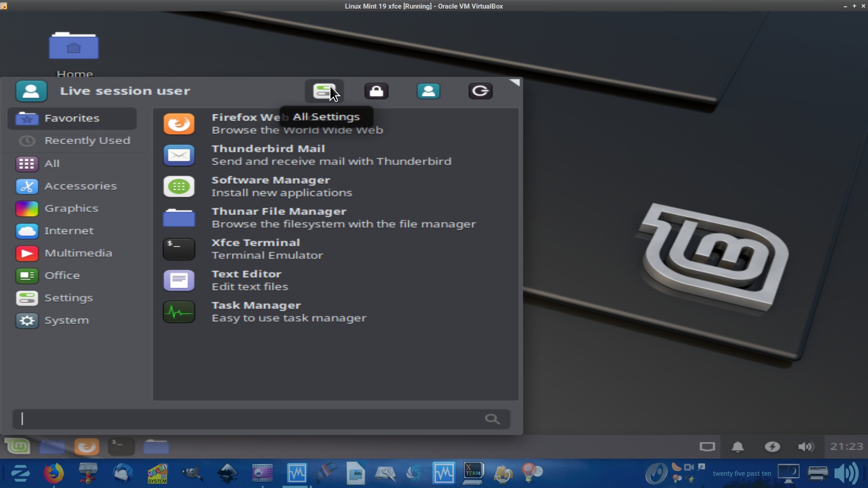Open Task Manager entry
868x488 pixels.
click(x=256, y=312)
